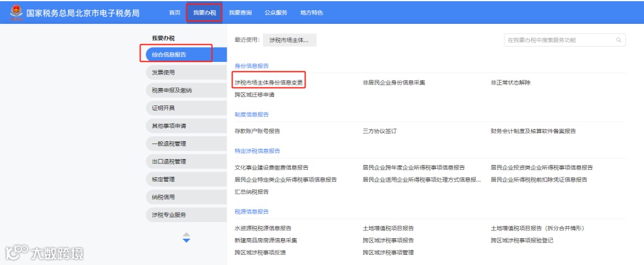Open 核定管理 sidebar item
Screen dimensions: 644x265
click(187, 179)
